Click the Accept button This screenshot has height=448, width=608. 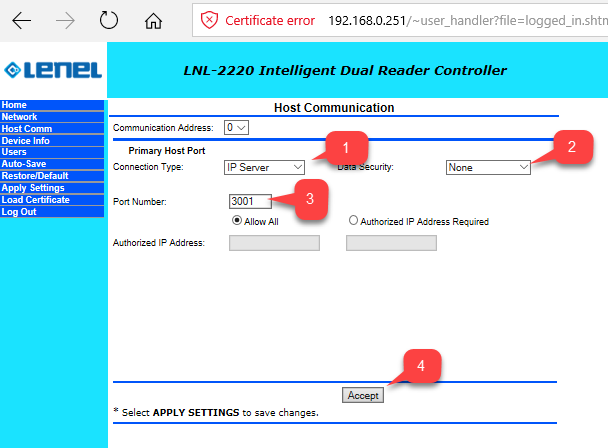point(363,395)
